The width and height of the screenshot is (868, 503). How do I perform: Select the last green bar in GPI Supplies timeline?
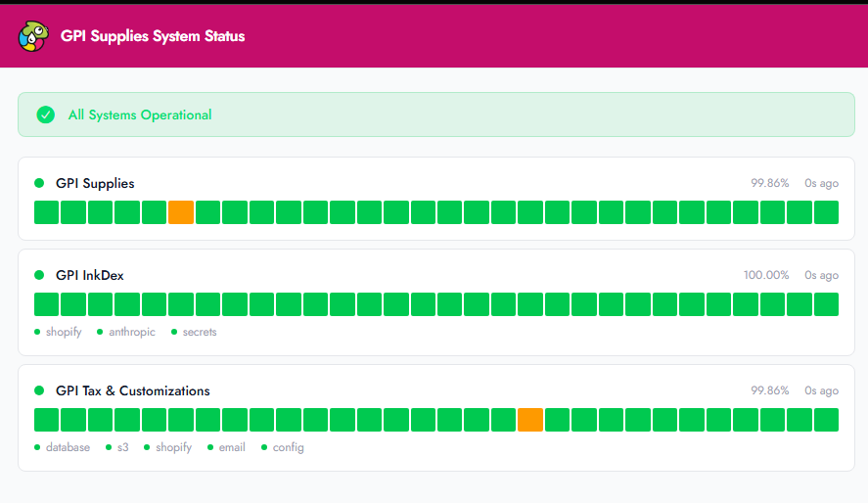(x=827, y=212)
